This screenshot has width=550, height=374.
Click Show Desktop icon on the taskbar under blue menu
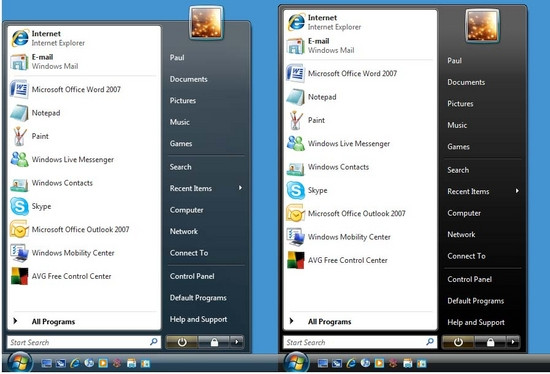pyautogui.click(x=46, y=363)
